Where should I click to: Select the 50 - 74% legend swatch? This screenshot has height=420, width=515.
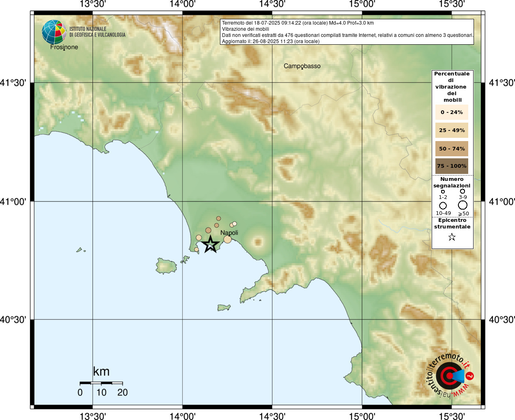pyautogui.click(x=451, y=148)
